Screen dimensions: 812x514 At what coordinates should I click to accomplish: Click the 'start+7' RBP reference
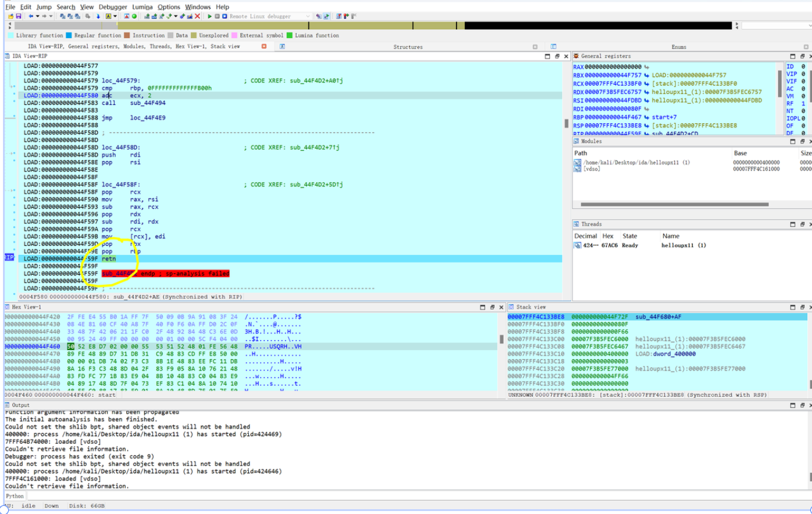click(x=664, y=117)
